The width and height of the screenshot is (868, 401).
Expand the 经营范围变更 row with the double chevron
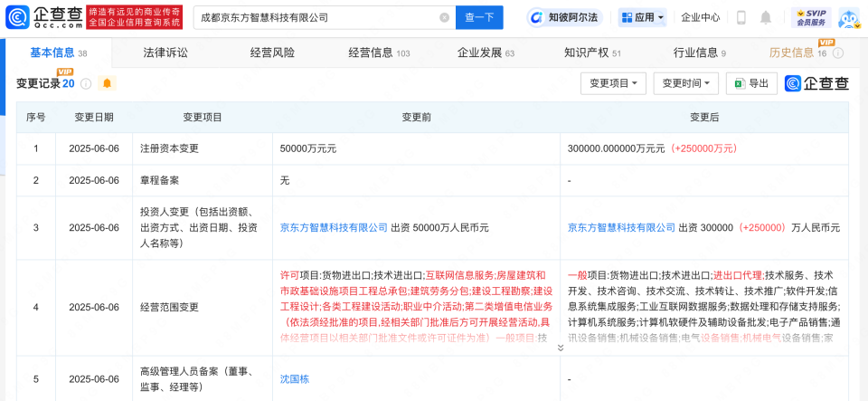point(561,348)
